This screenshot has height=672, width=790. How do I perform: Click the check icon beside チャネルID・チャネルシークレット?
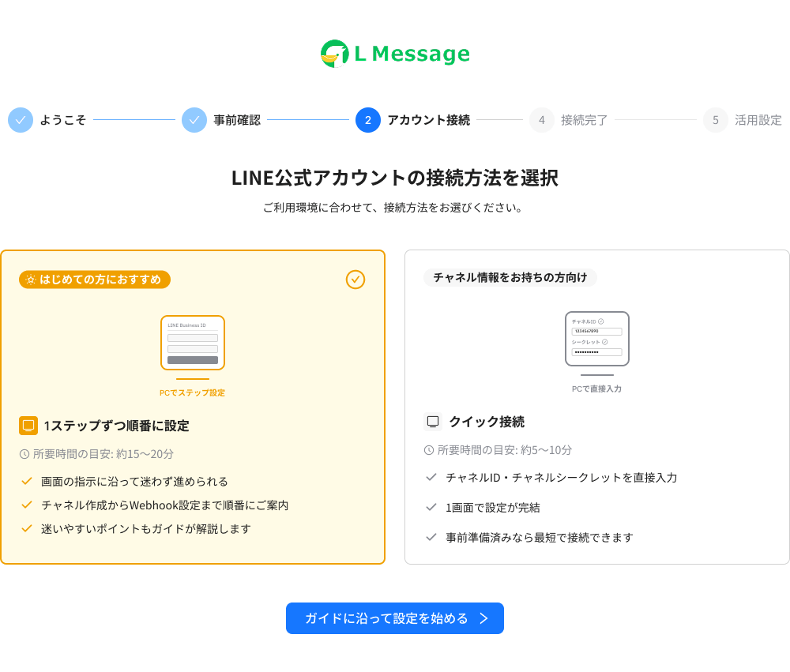[431, 478]
